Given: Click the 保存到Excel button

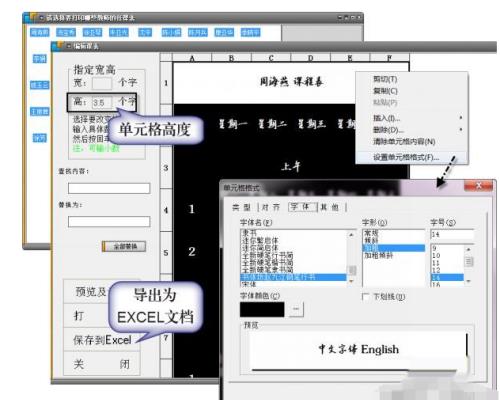Looking at the screenshot, I should 102,340.
